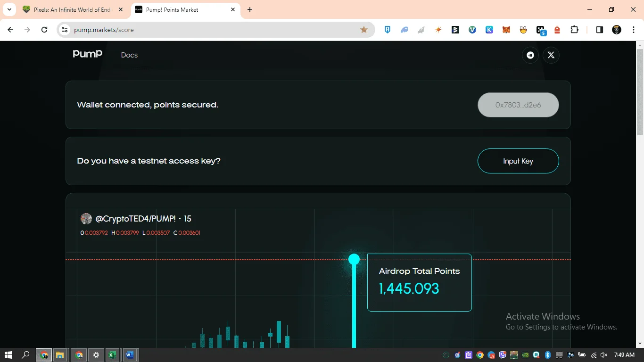
Task: Go back to previous page
Action: coord(10,30)
